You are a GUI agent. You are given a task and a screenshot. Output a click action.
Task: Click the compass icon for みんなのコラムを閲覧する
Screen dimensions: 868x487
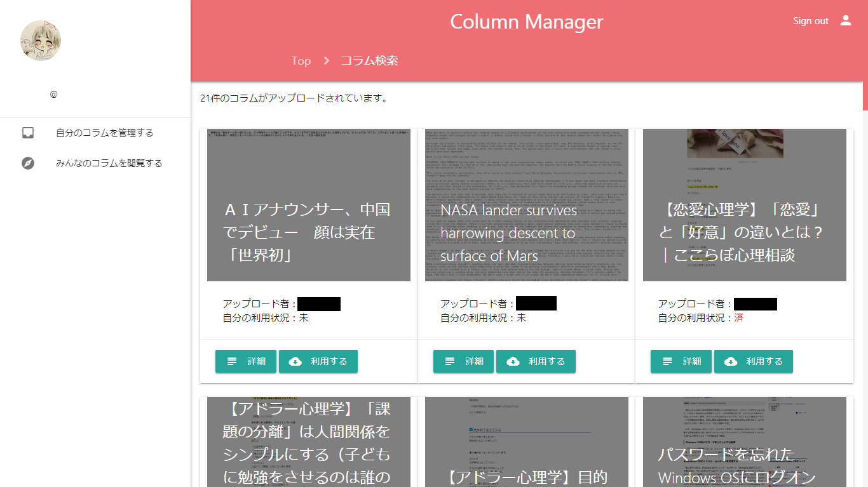(x=28, y=163)
